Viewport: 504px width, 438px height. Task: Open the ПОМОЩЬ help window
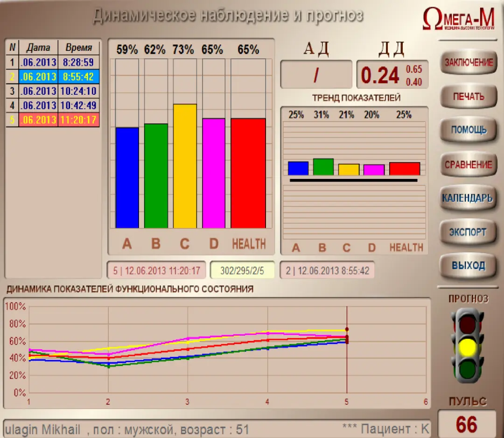468,130
